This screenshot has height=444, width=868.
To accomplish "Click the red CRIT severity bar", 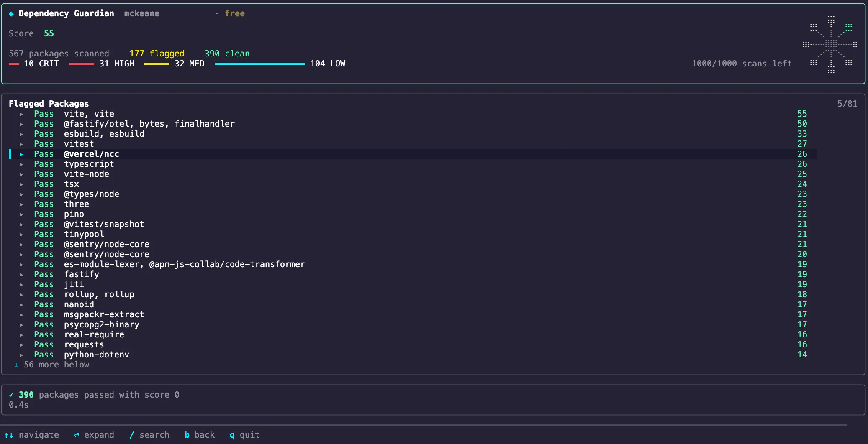I will coord(14,64).
